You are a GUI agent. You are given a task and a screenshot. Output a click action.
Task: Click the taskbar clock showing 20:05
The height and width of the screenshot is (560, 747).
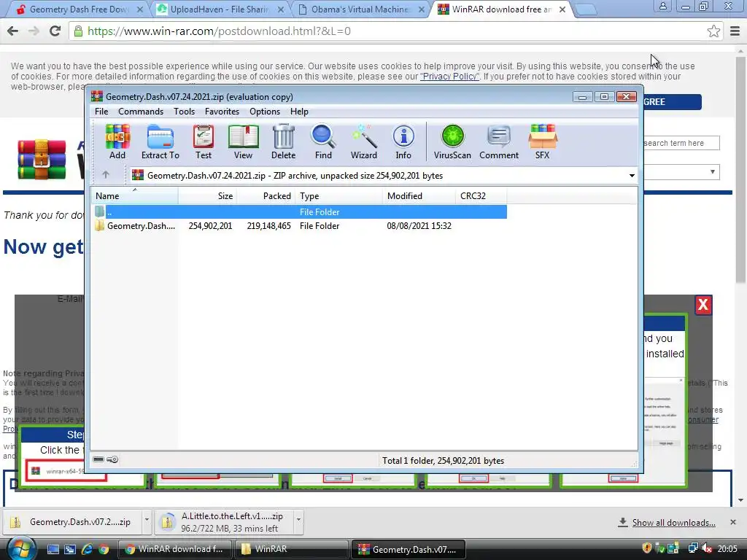[x=727, y=549]
